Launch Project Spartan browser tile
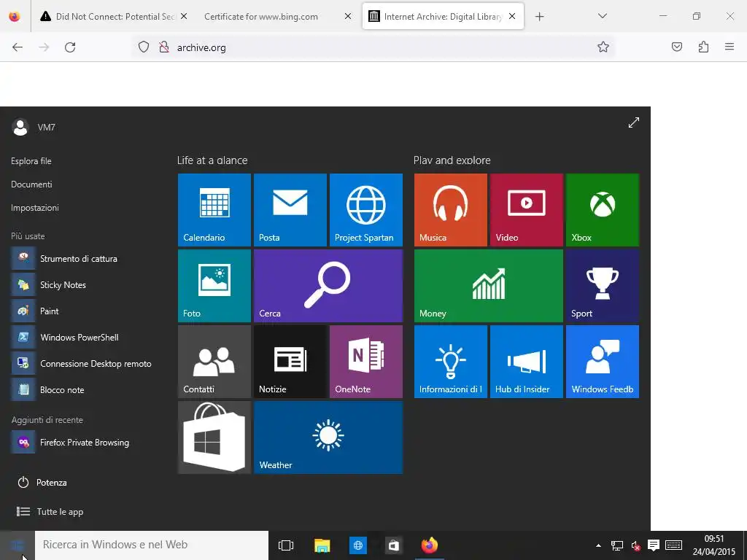Image resolution: width=747 pixels, height=560 pixels. pos(366,209)
